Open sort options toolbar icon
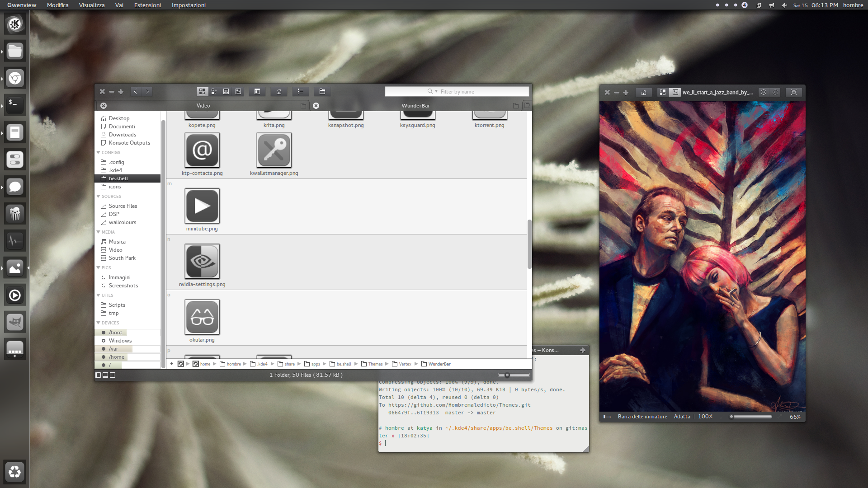The image size is (868, 488). (300, 91)
